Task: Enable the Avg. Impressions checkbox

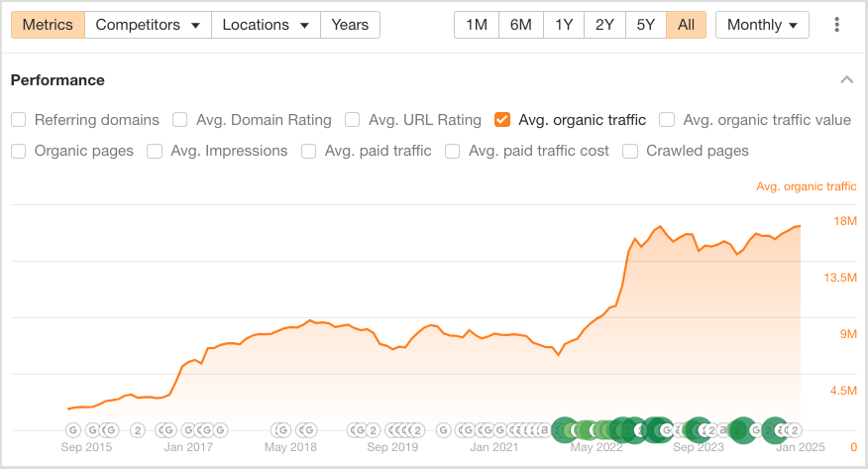Action: pos(155,151)
